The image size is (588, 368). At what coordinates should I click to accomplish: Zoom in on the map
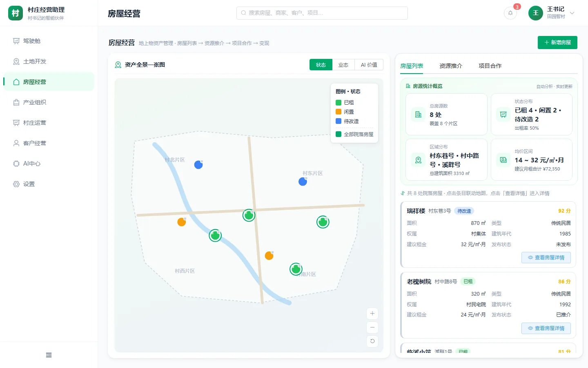point(372,314)
